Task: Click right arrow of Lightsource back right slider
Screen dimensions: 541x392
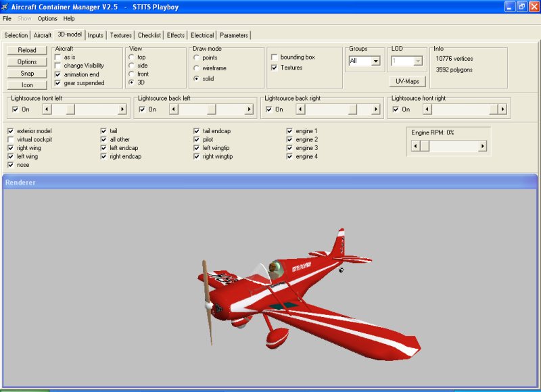Action: coord(377,109)
